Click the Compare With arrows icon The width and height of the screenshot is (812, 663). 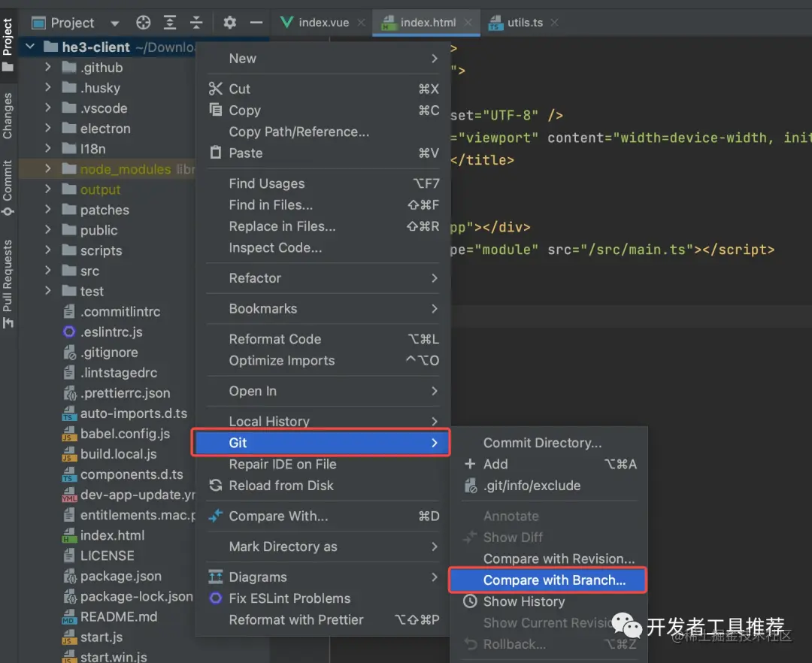216,516
